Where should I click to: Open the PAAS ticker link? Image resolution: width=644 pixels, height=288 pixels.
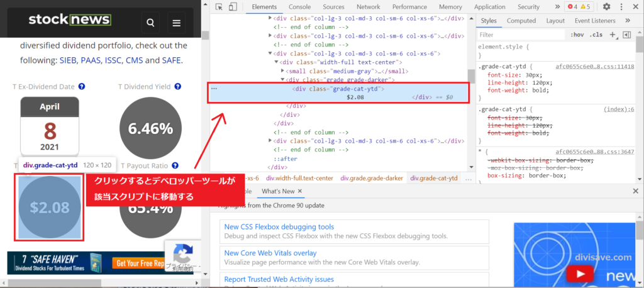tap(91, 60)
